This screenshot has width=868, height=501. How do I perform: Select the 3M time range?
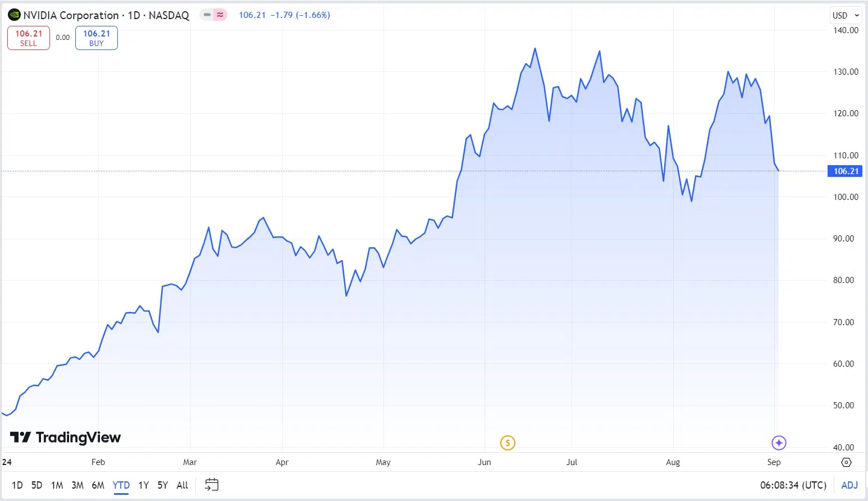click(x=77, y=485)
